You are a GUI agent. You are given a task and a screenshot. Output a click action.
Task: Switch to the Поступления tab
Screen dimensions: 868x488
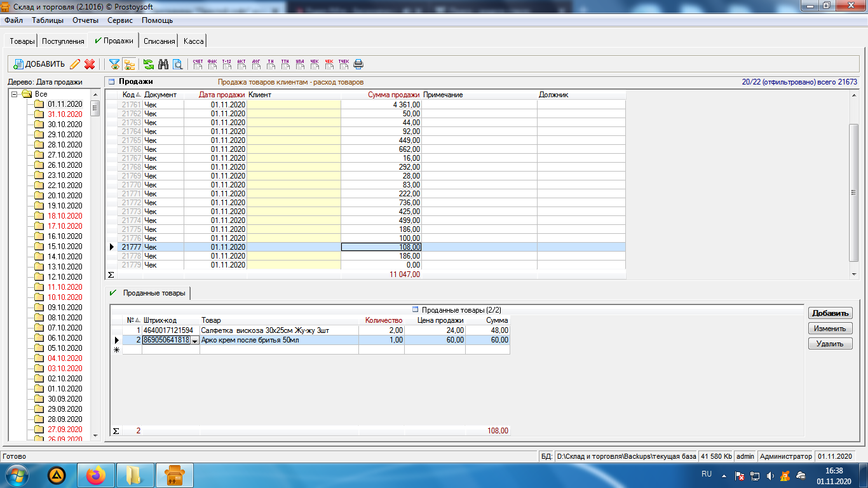point(63,41)
